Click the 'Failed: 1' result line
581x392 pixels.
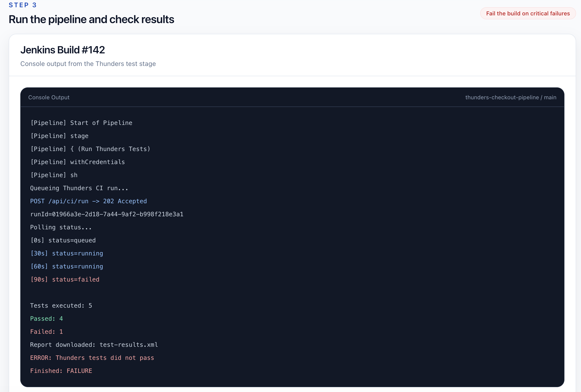pos(46,332)
